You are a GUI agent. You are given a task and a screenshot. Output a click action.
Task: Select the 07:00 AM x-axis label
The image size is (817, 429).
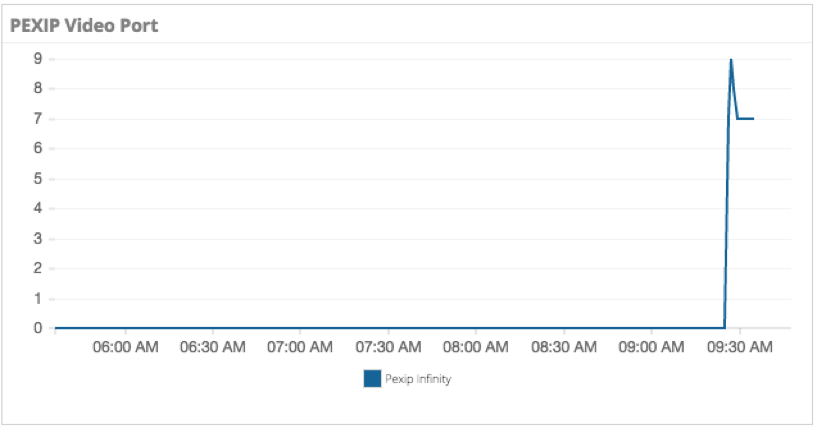pos(300,347)
